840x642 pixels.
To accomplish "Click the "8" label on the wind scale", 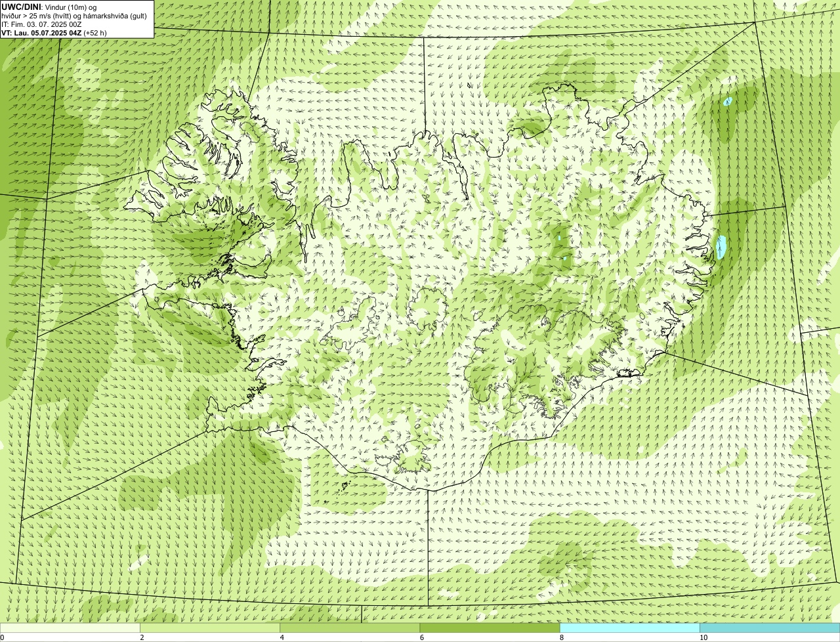I will (x=561, y=637).
